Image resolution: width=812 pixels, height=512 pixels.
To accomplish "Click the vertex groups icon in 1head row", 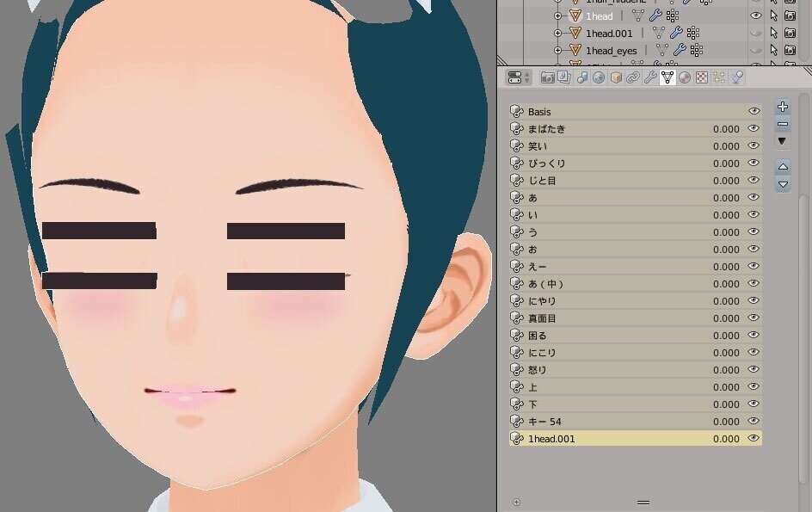I will point(672,16).
